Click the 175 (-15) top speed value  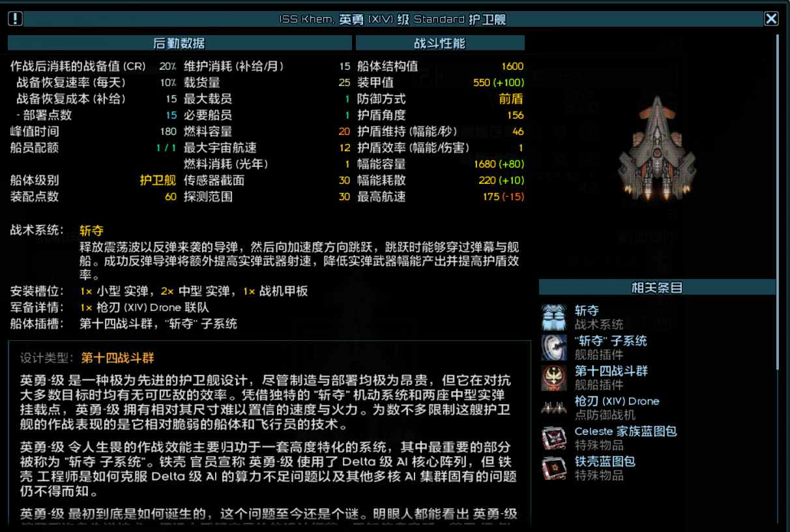point(503,197)
